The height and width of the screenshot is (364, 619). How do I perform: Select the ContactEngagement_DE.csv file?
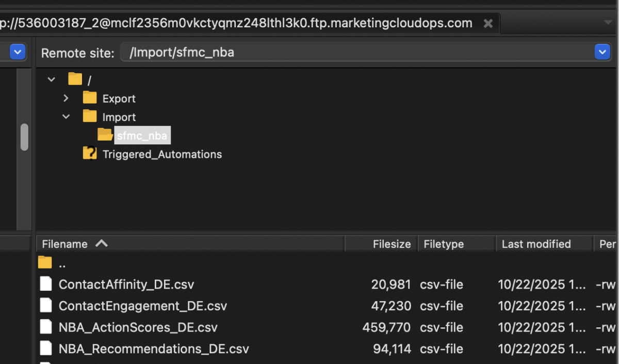point(143,305)
